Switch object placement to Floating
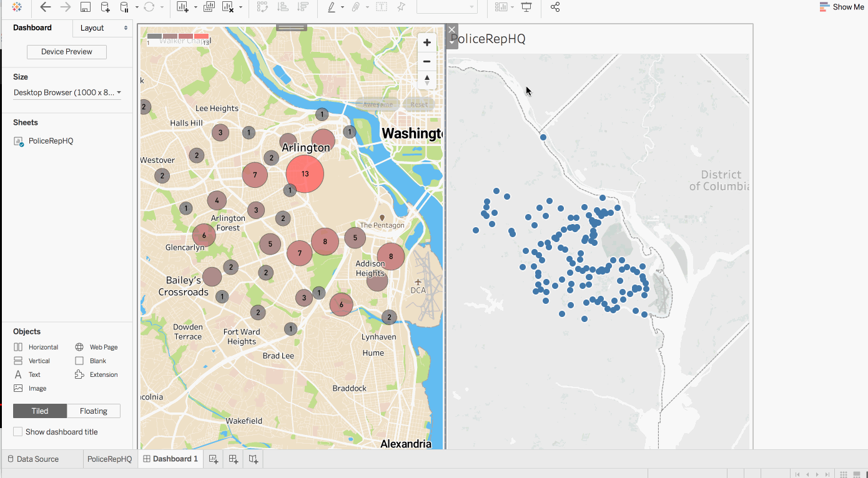The width and height of the screenshot is (868, 478). point(94,411)
